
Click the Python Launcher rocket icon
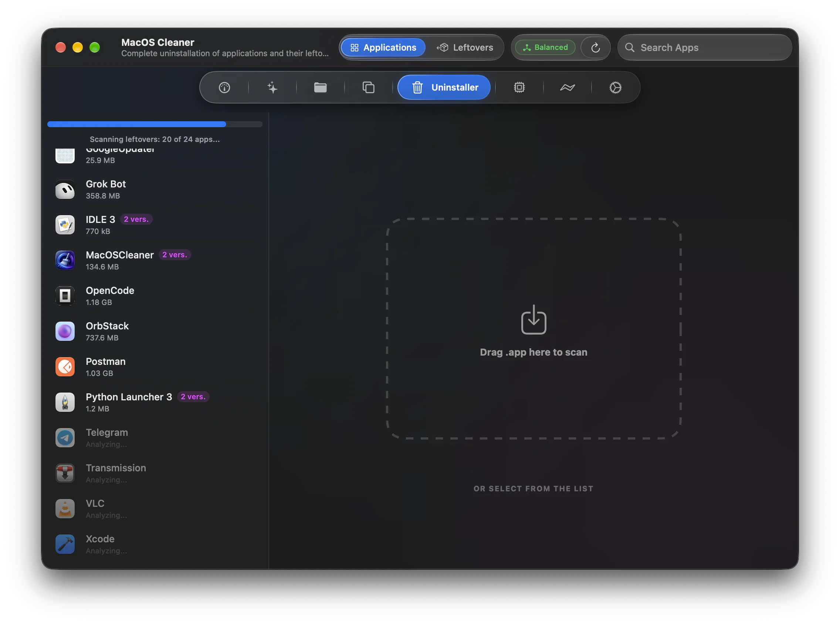point(65,403)
